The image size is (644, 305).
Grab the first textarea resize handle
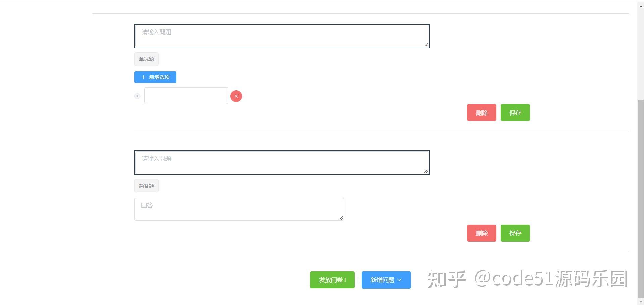coord(426,44)
